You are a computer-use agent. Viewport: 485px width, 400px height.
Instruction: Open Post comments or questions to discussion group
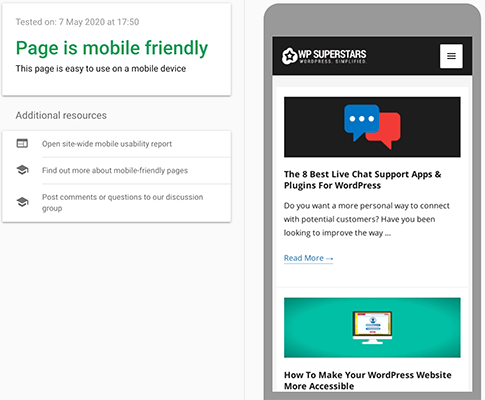tap(122, 202)
